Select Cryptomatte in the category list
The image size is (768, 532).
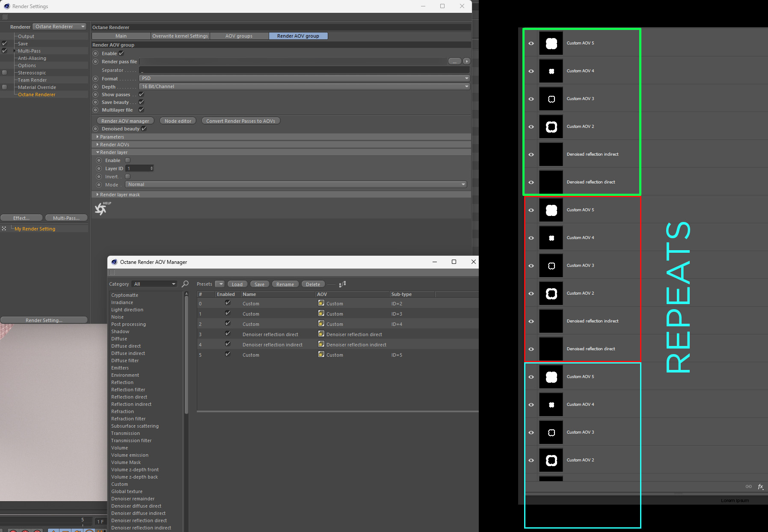(x=125, y=295)
